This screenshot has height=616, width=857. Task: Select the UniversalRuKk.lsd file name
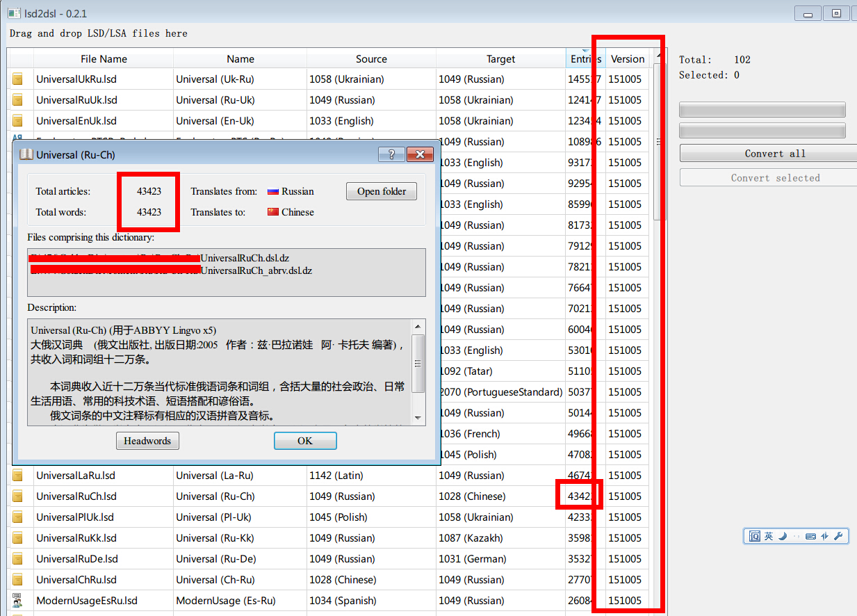coord(76,538)
